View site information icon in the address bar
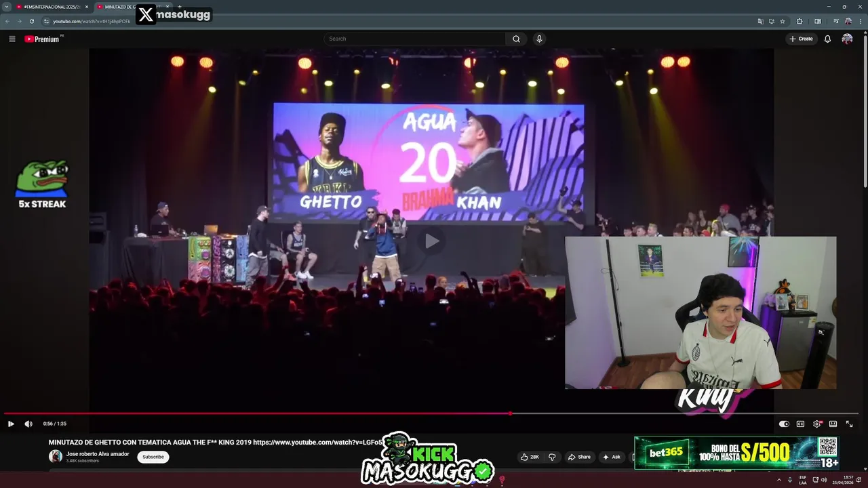868x488 pixels. [46, 21]
